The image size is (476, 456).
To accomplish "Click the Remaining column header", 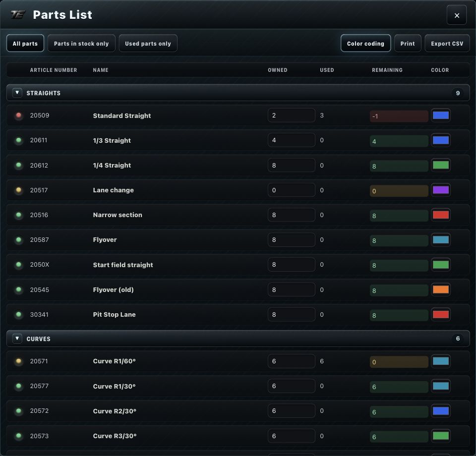I will pyautogui.click(x=387, y=70).
